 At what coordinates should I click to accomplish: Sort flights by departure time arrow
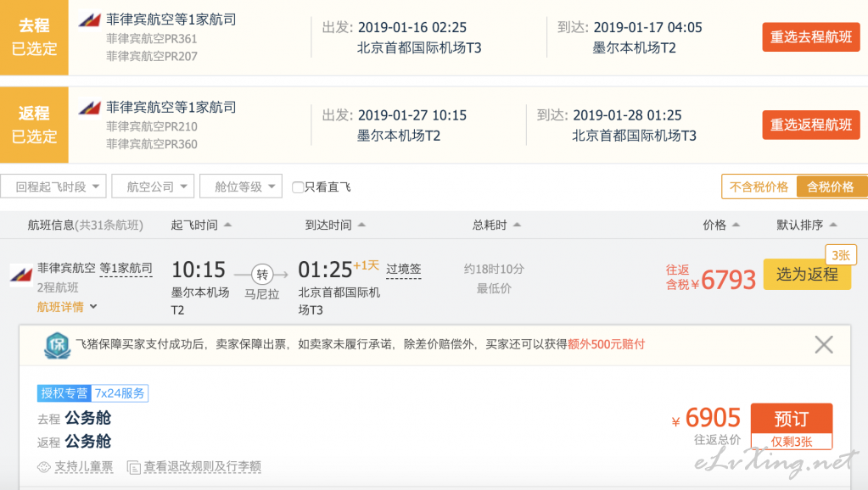pos(227,225)
